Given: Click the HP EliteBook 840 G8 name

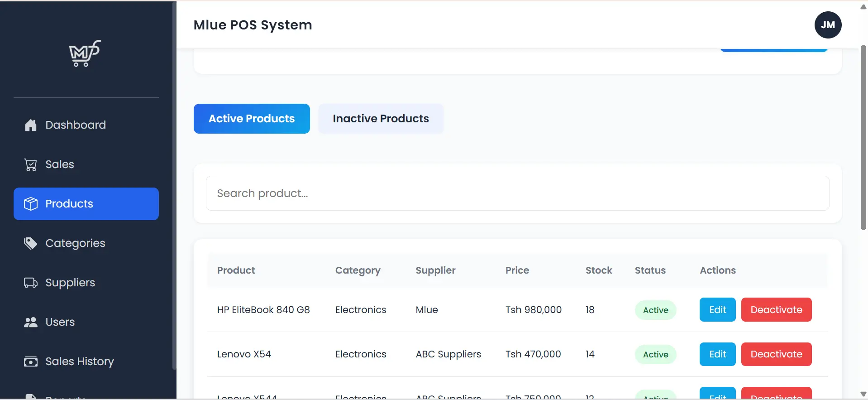Looking at the screenshot, I should [263, 310].
